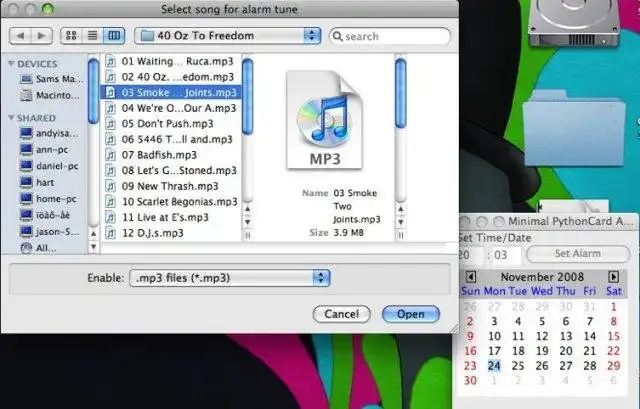Go back with the left arrow button
Image resolution: width=640 pixels, height=409 pixels.
(x=20, y=36)
